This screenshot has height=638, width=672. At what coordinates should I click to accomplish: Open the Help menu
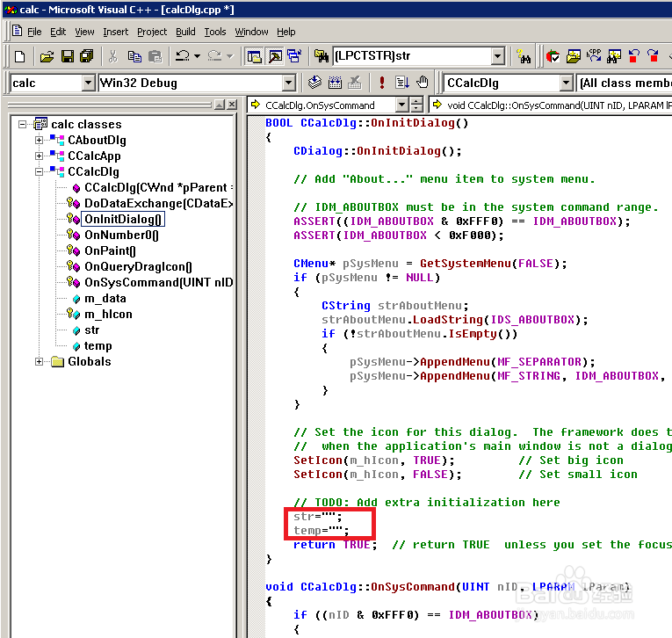coord(285,32)
